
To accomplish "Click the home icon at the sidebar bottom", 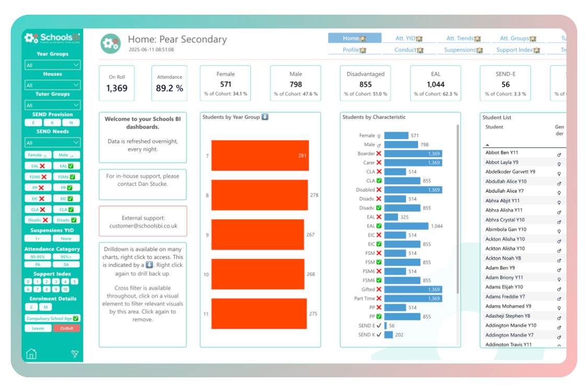I will 31,354.
